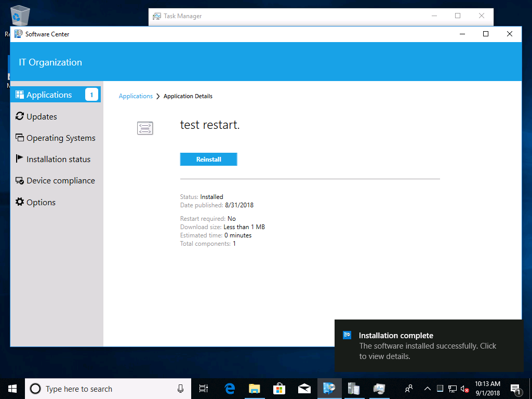Viewport: 532px width, 399px height.
Task: Click the taskbar clock and date
Action: [x=487, y=389]
